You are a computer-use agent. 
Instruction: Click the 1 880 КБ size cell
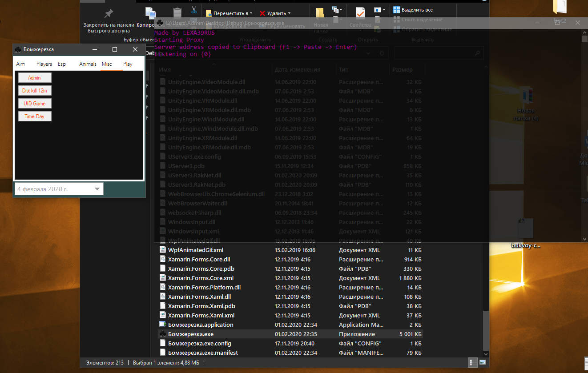(x=410, y=278)
